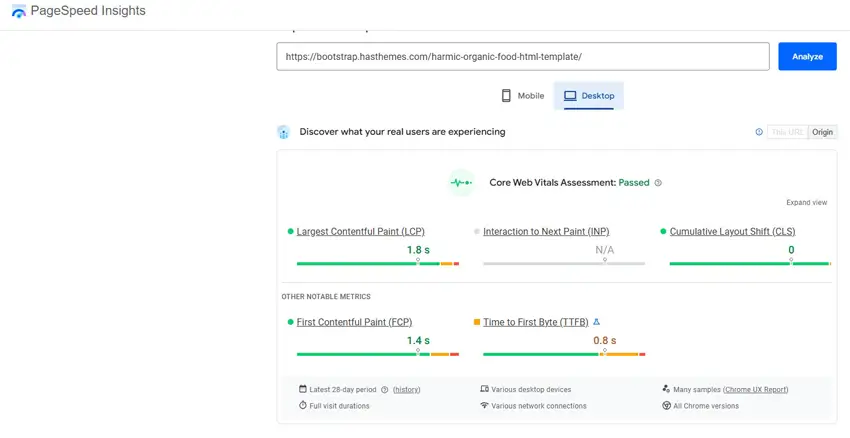Open the history link
Viewport: 850px width, 438px height.
coord(407,389)
